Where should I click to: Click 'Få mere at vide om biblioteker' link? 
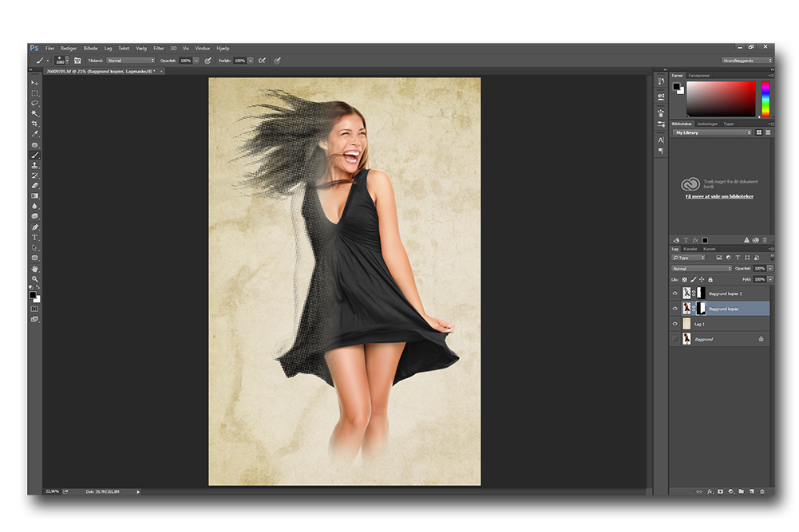tap(719, 196)
